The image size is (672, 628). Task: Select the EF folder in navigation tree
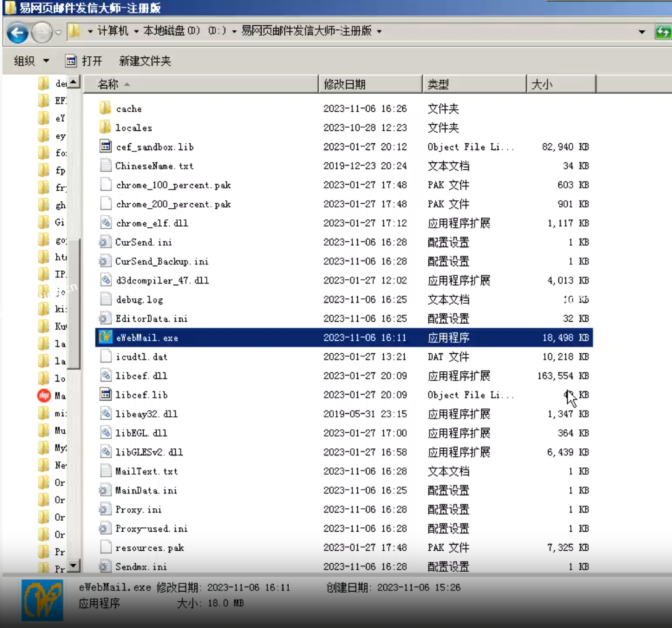pyautogui.click(x=52, y=101)
